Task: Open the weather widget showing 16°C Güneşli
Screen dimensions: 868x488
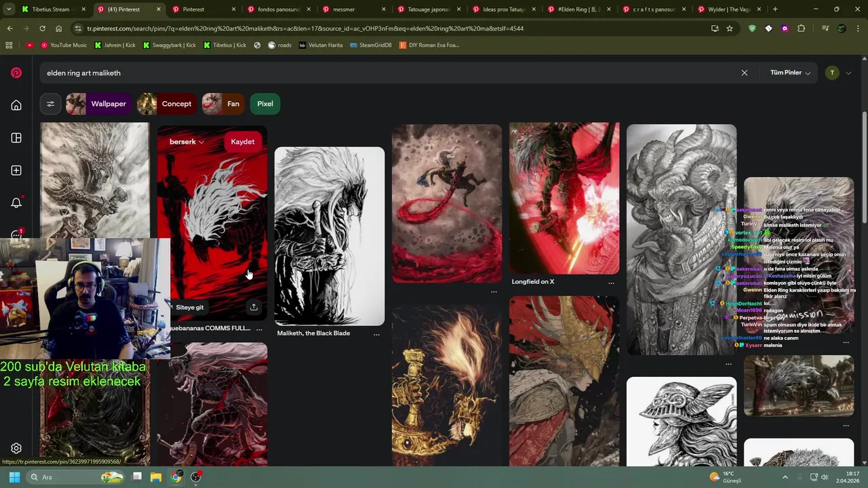Action: coord(726,477)
